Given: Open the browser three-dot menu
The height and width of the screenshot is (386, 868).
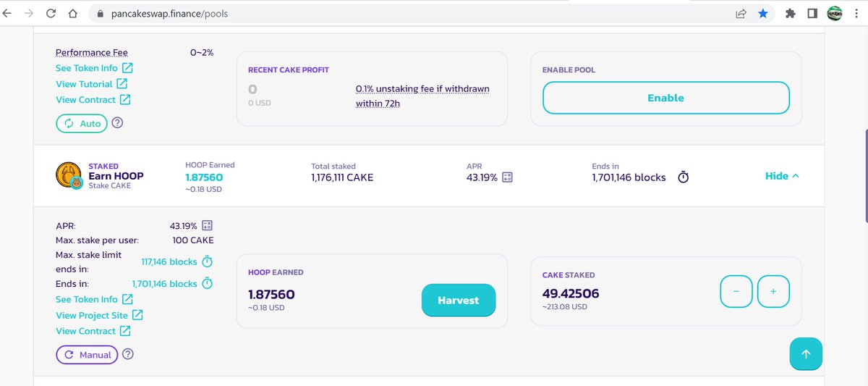Looking at the screenshot, I should click(x=856, y=13).
